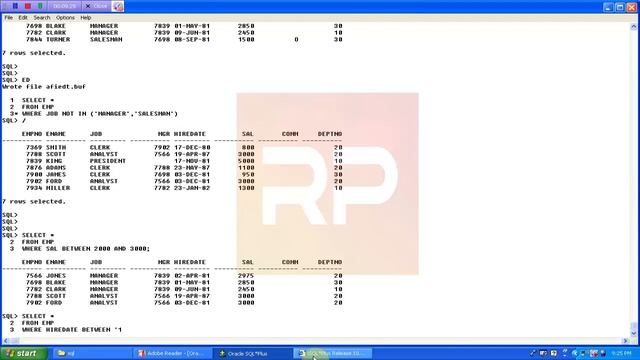Stop the recording with the red button
This screenshot has width=640, height=360.
[28, 6]
